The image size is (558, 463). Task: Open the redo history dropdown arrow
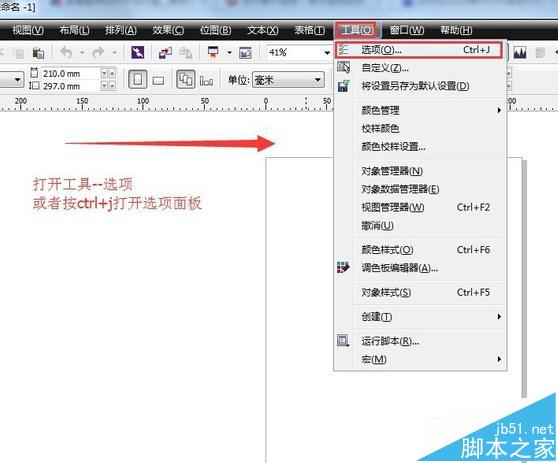pyautogui.click(x=114, y=53)
